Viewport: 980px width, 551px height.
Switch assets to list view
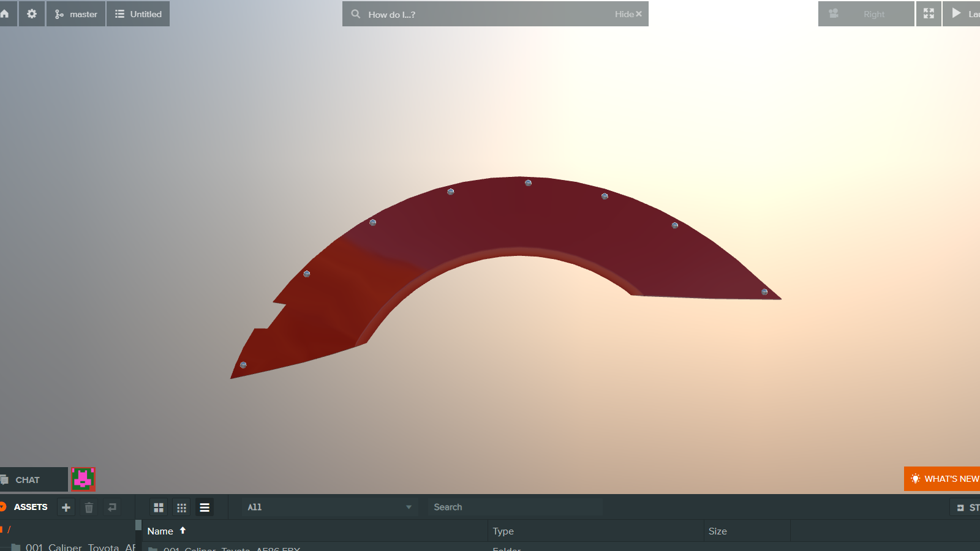pyautogui.click(x=205, y=508)
